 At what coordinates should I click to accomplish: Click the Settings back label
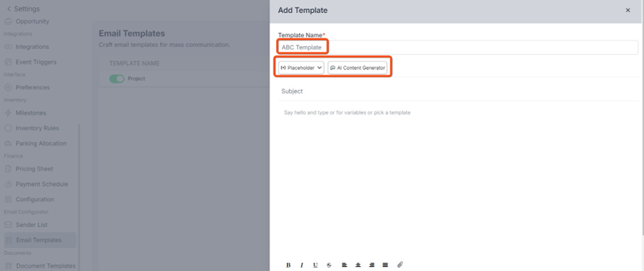pos(27,9)
